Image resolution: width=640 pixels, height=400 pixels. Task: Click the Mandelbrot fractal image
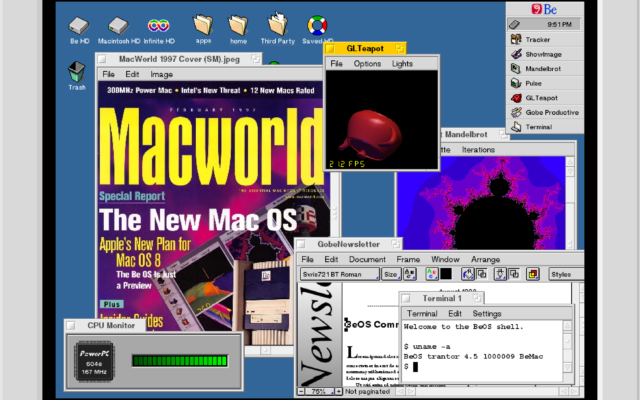481,203
